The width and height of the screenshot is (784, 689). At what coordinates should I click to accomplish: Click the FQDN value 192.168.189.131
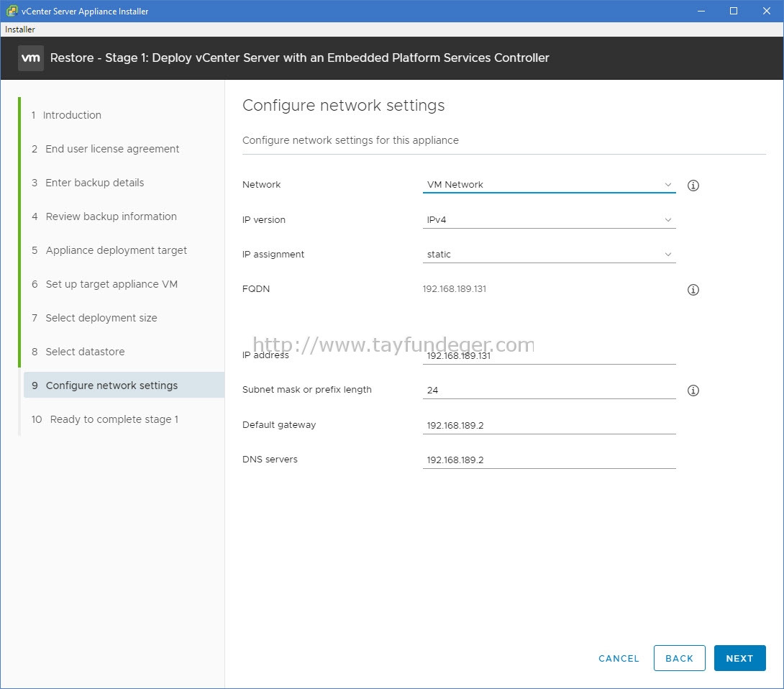pos(454,289)
